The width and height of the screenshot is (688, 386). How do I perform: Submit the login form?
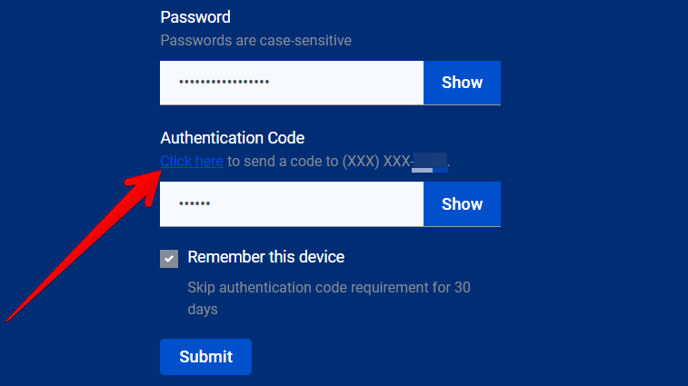[206, 357]
